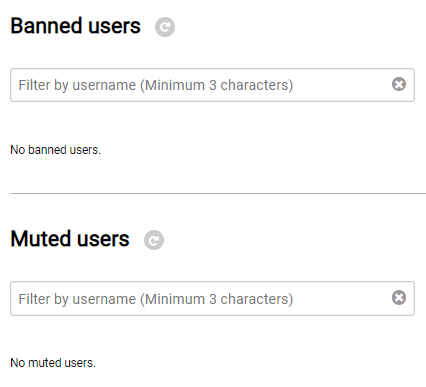Click empty area inside the banned filter box
Viewport: 426px width, 387px height.
point(342,85)
